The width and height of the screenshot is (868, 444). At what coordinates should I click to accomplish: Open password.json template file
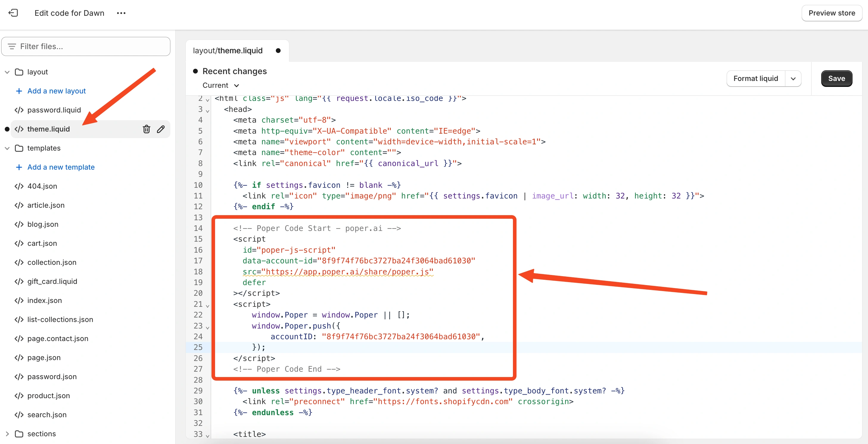pos(52,377)
